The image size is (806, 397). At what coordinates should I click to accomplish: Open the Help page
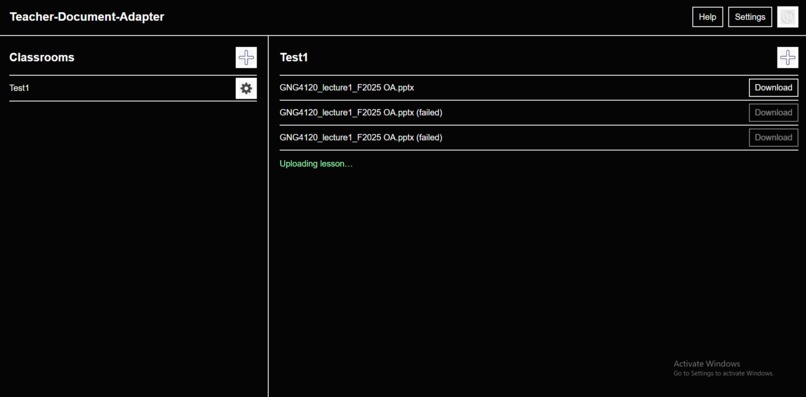(707, 17)
